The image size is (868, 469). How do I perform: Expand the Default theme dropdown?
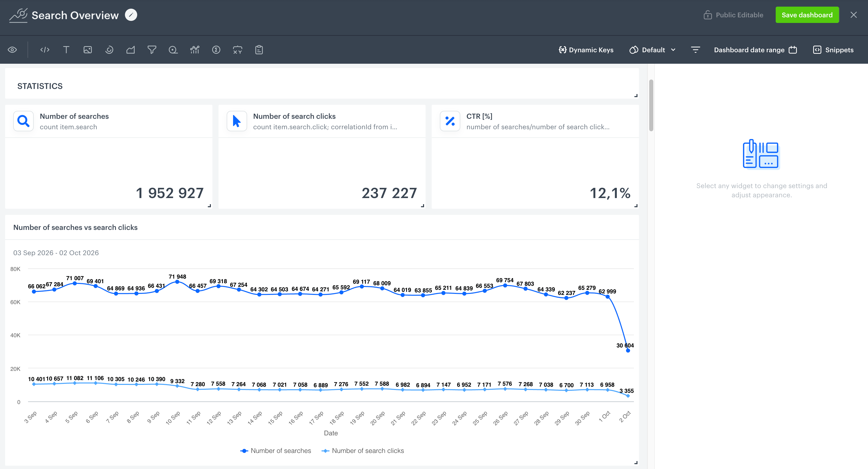coord(653,50)
